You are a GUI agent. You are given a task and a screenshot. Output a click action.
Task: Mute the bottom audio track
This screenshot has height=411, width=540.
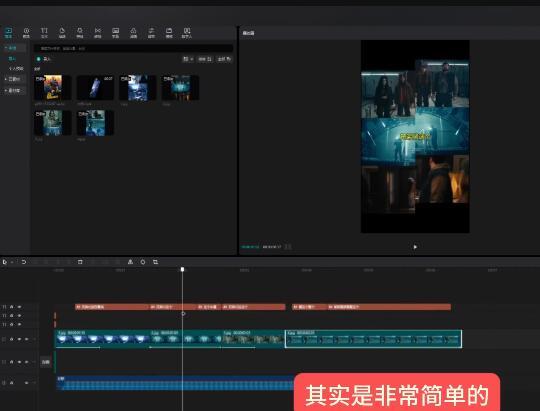(x=27, y=383)
